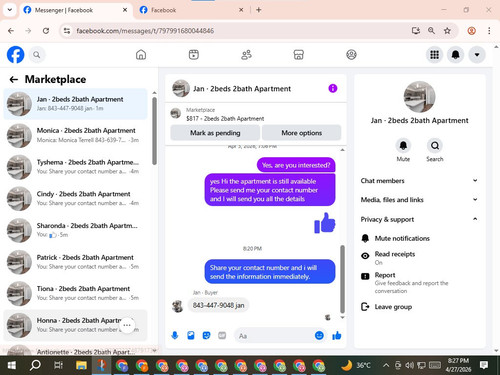Click More options button

point(302,133)
